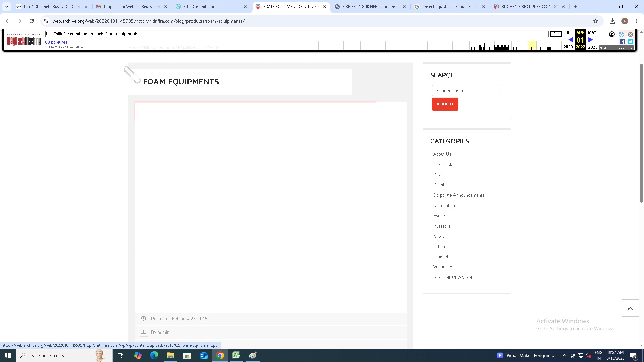Open Excel from taskbar

coord(236,355)
